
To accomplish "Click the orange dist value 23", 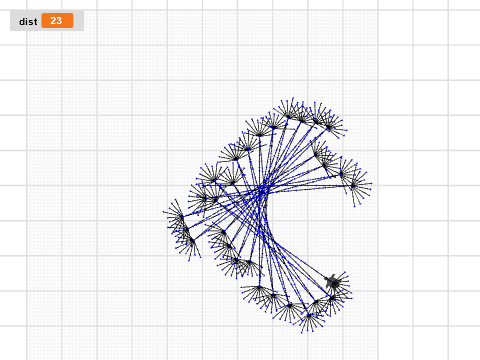I will 57,21.
